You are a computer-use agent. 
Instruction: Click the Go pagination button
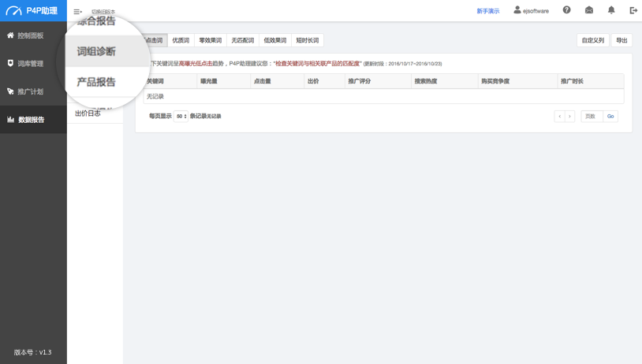click(x=610, y=117)
